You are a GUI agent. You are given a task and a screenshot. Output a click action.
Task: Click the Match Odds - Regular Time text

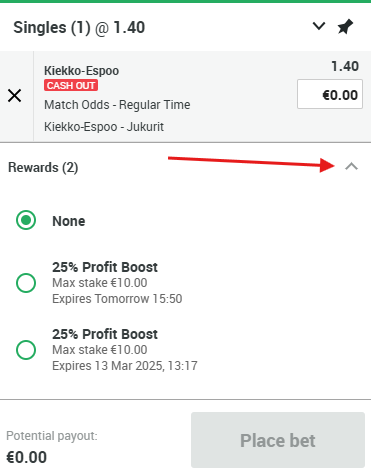point(117,105)
